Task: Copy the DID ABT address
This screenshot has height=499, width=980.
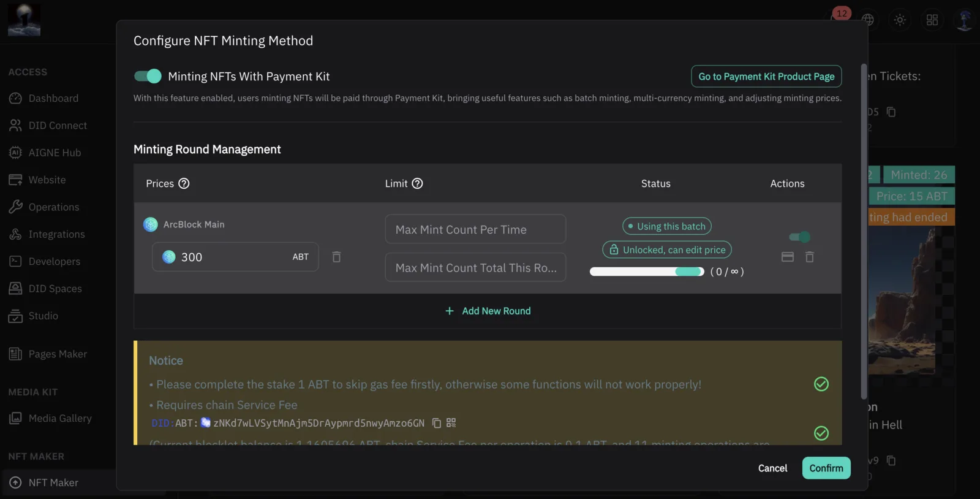Action: (437, 423)
